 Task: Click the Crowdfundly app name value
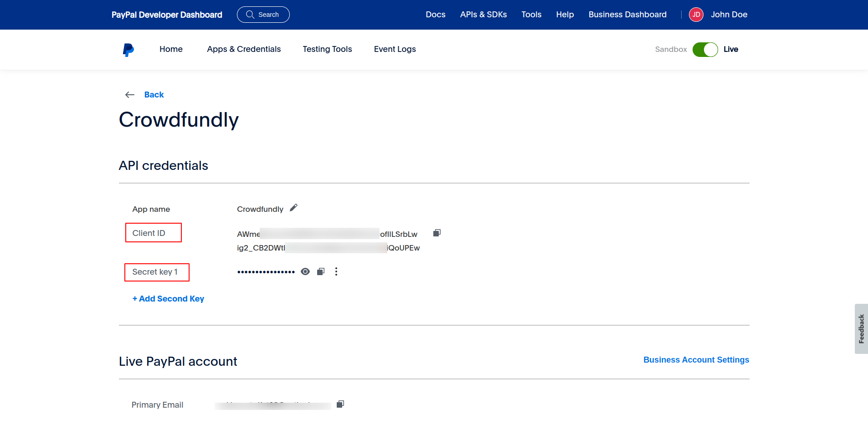(260, 209)
